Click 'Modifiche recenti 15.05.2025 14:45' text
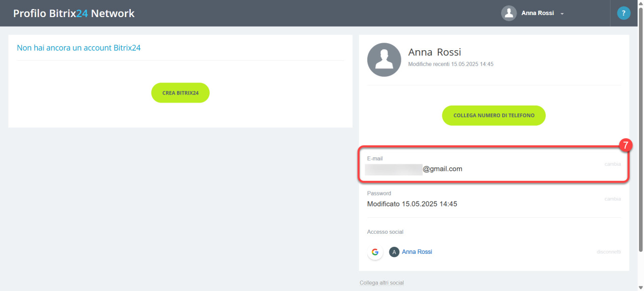Image resolution: width=644 pixels, height=291 pixels. tap(451, 64)
